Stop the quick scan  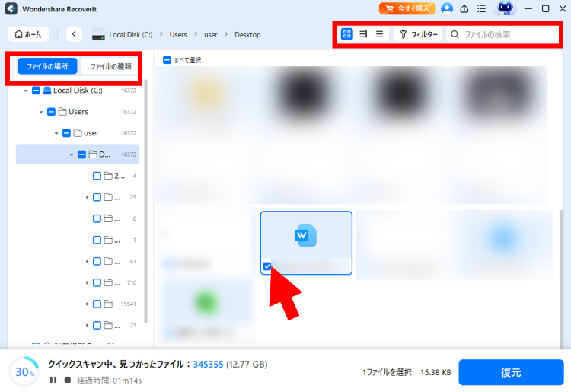pyautogui.click(x=67, y=380)
